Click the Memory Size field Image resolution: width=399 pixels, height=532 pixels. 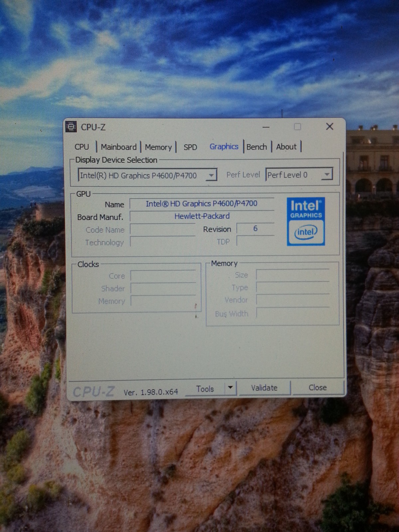pos(293,275)
